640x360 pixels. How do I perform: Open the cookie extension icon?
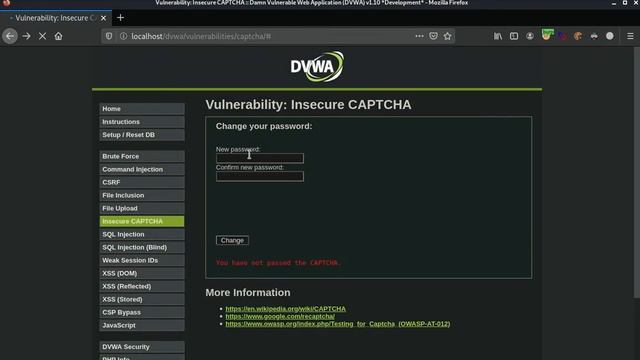(578, 36)
